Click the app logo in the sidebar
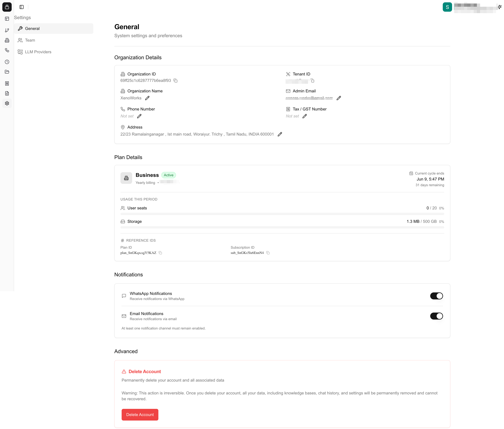 tap(7, 7)
